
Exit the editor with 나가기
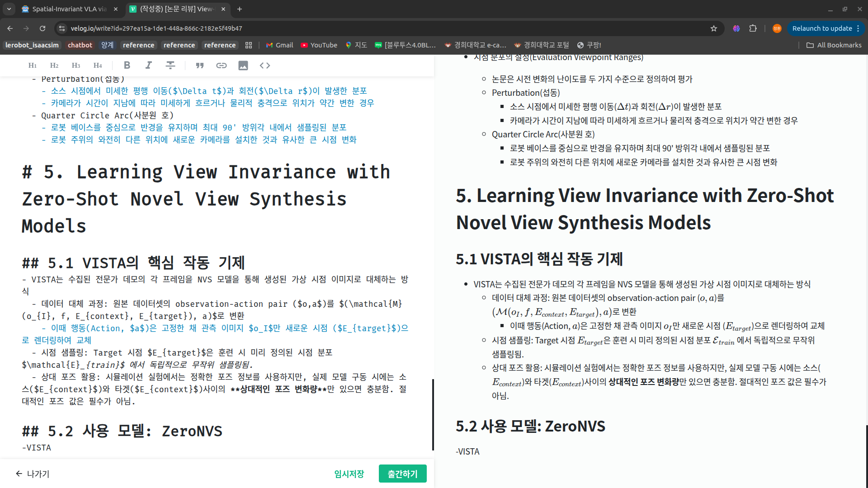[33, 474]
